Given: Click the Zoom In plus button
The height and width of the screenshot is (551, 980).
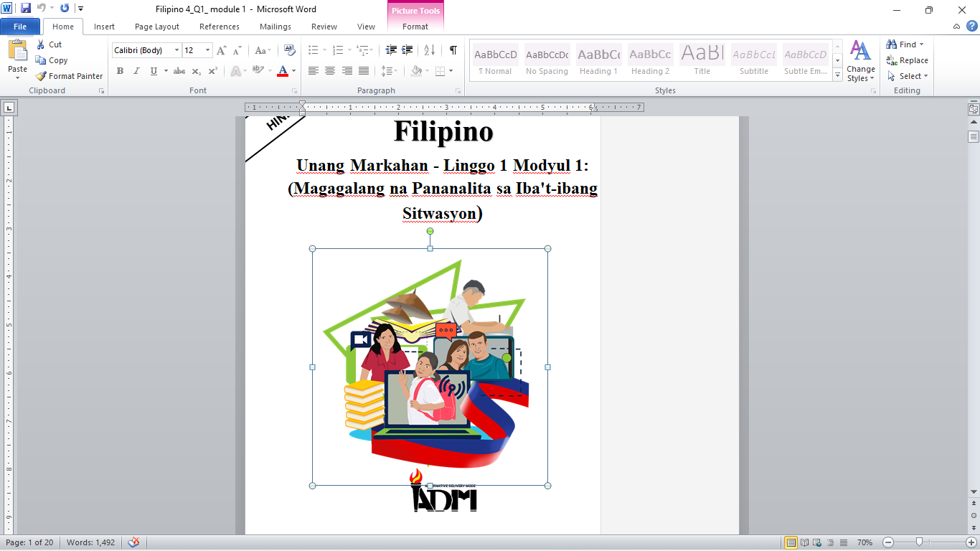Looking at the screenshot, I should [x=971, y=542].
